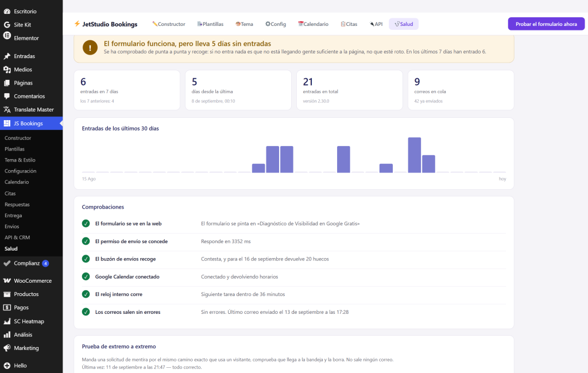Viewport: 588px width, 373px height.
Task: Open the Plantillas tab
Action: point(210,24)
